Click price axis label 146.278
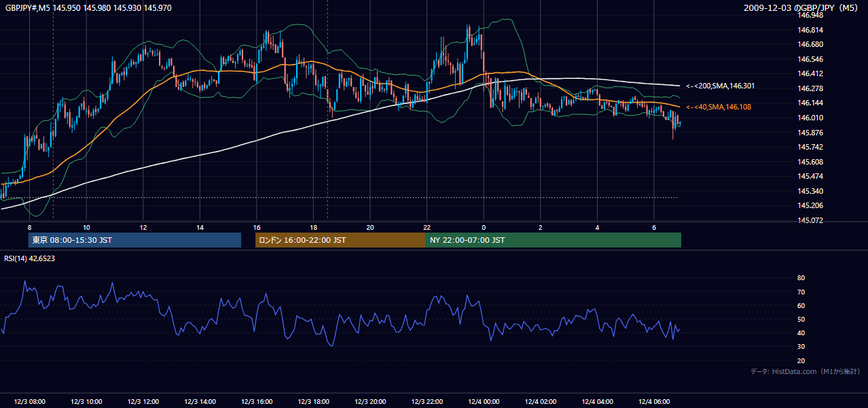This screenshot has width=868, height=408. click(810, 88)
